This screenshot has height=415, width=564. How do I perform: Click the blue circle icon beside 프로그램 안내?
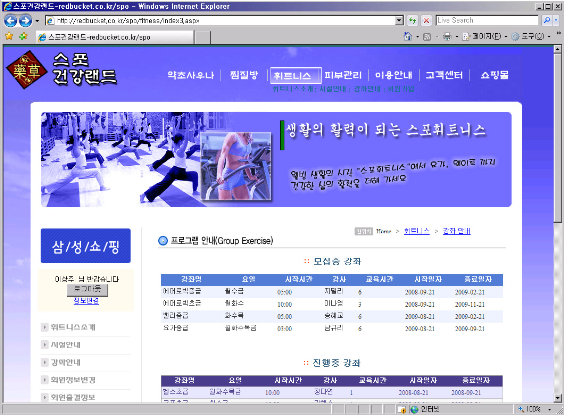click(163, 241)
